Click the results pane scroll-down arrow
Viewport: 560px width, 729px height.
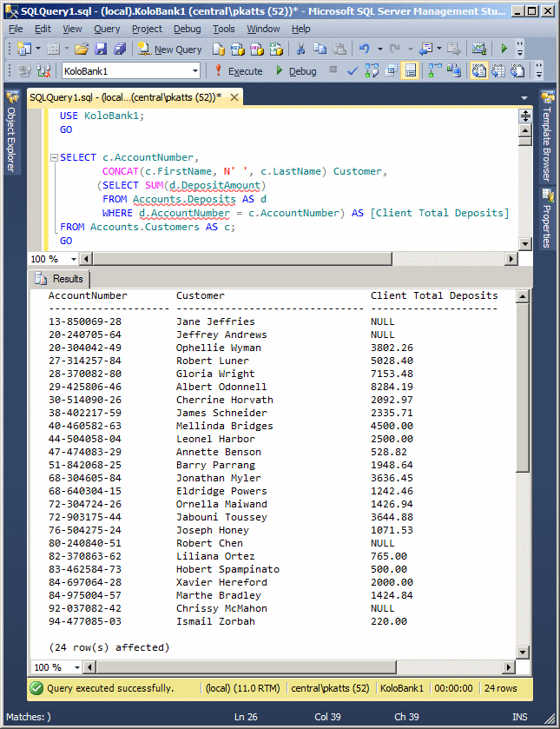tap(523, 653)
